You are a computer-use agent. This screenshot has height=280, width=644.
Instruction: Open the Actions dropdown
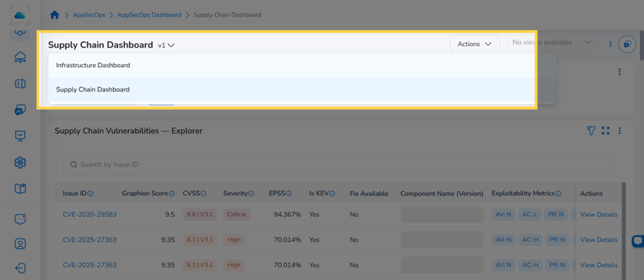[x=475, y=44]
